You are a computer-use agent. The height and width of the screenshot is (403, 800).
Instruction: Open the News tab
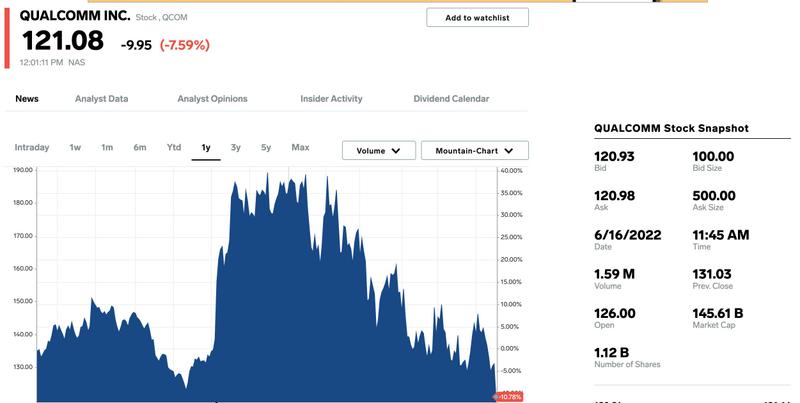(27, 99)
